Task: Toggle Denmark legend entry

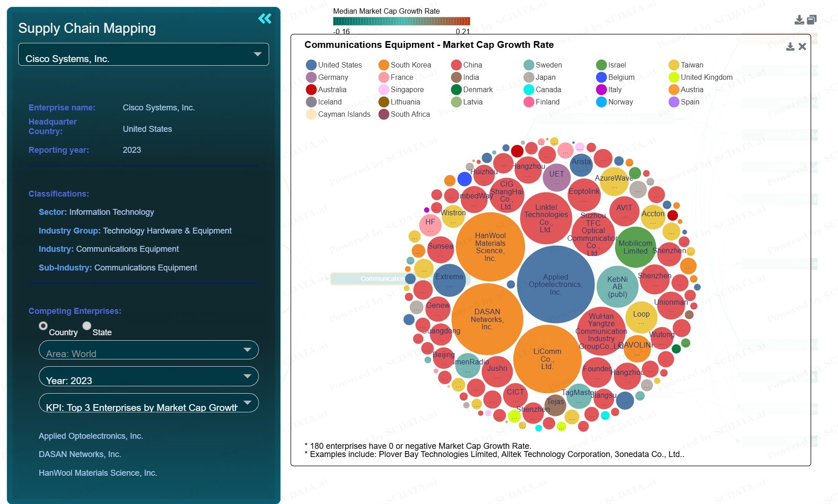Action: coord(472,90)
